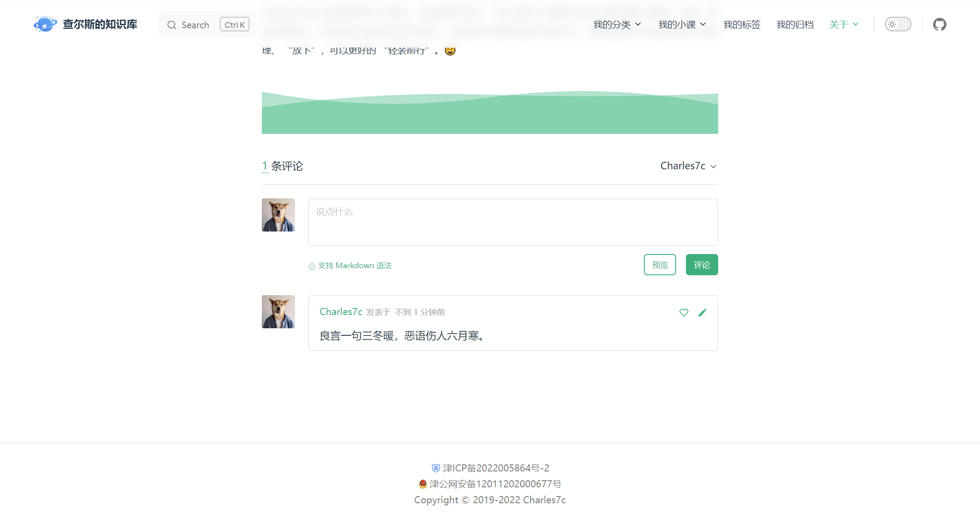
Task: Expand the 我的分类 dropdown menu
Action: click(617, 25)
